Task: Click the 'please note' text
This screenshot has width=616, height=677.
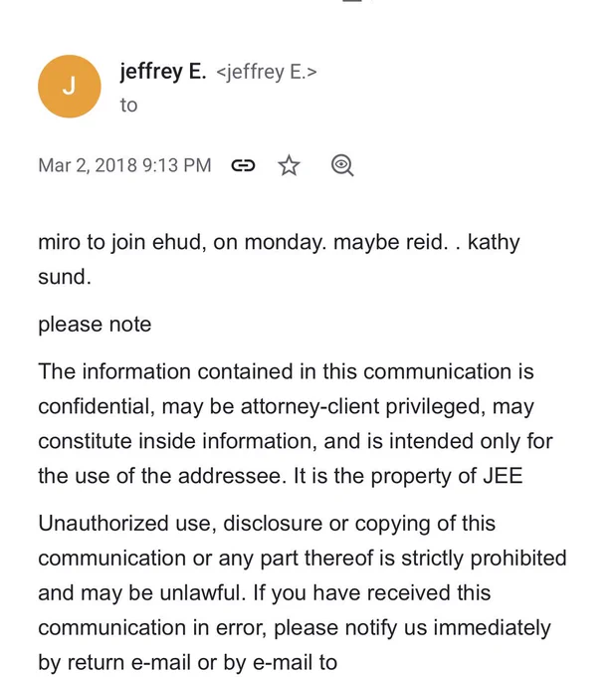Action: point(95,325)
